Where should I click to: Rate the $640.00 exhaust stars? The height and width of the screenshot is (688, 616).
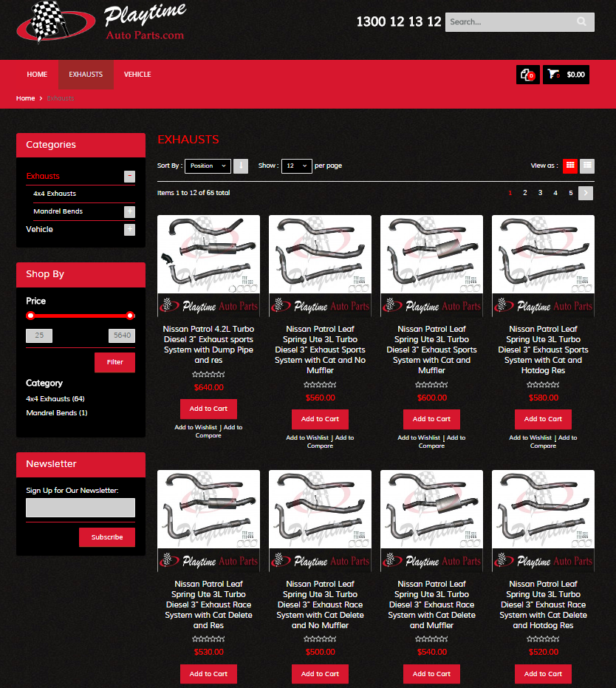[x=209, y=375]
